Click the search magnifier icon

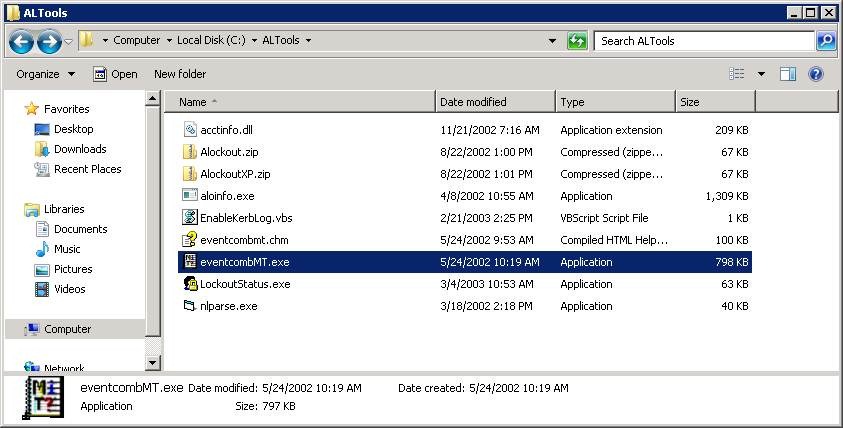[x=826, y=41]
